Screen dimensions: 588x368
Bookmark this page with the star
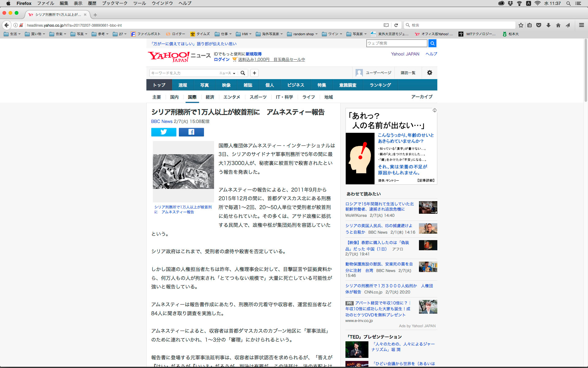[x=521, y=25]
